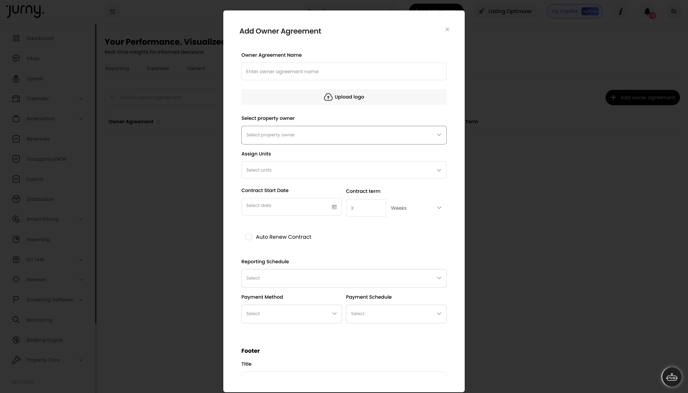Viewport: 688px width, 393px height.
Task: Click the info icon in top bar
Action: click(620, 11)
